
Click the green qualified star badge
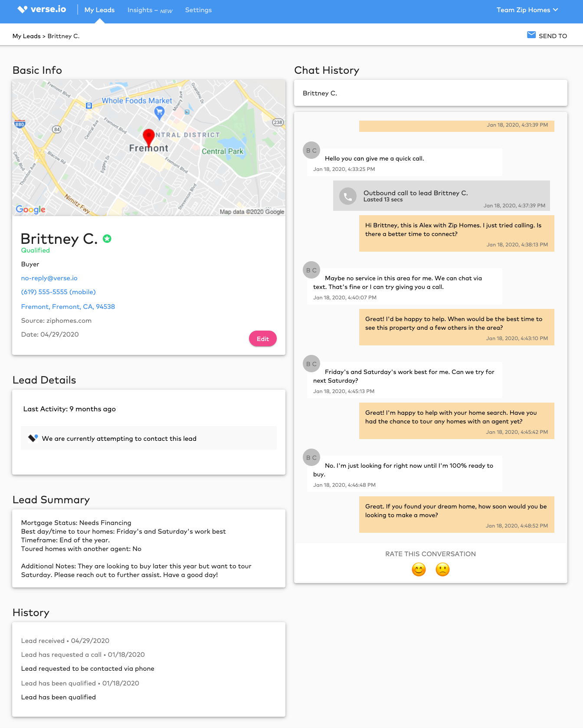[107, 239]
